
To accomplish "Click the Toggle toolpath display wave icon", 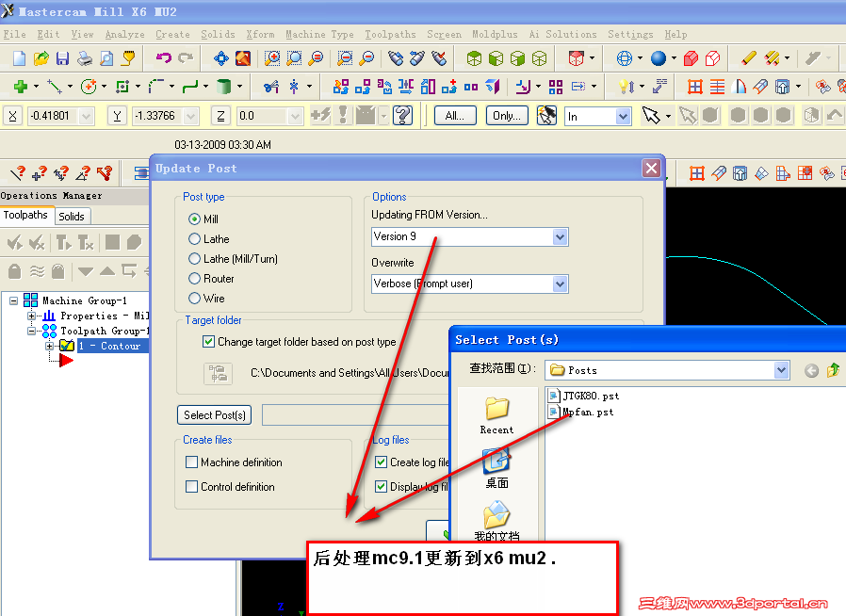I will click(37, 270).
